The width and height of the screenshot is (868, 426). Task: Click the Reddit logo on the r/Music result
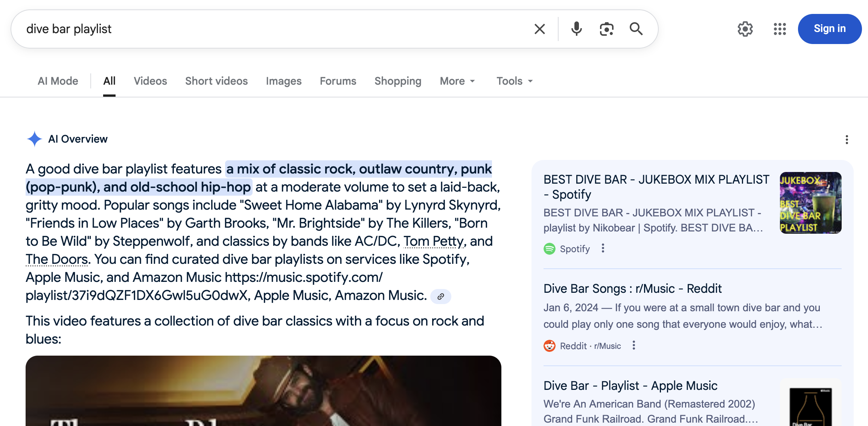[x=550, y=345]
